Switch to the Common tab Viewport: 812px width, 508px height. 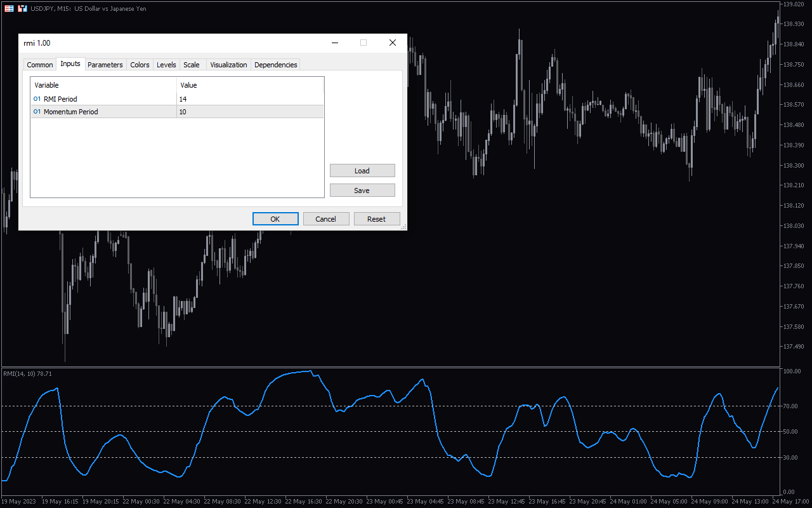(40, 65)
